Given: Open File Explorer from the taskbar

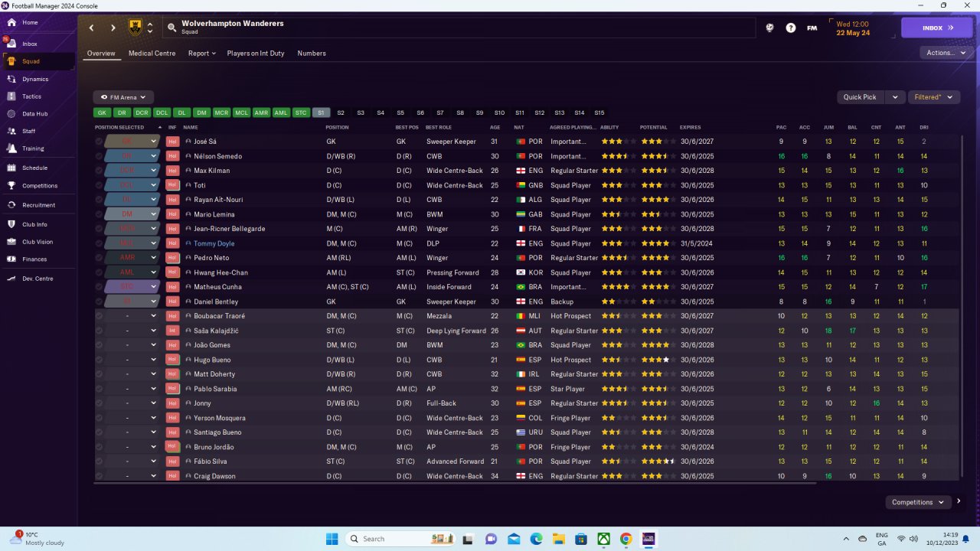Looking at the screenshot, I should click(x=559, y=539).
